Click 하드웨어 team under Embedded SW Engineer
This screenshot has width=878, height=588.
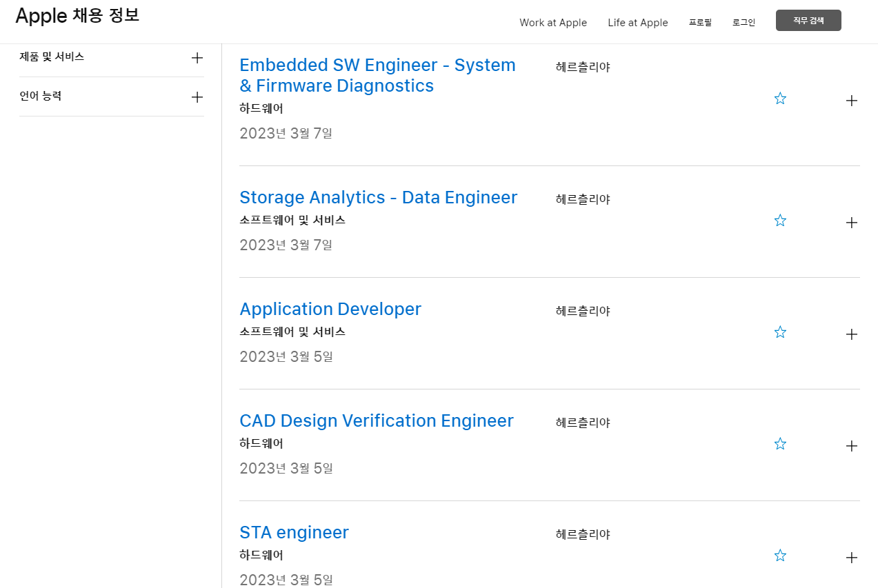[x=261, y=108]
